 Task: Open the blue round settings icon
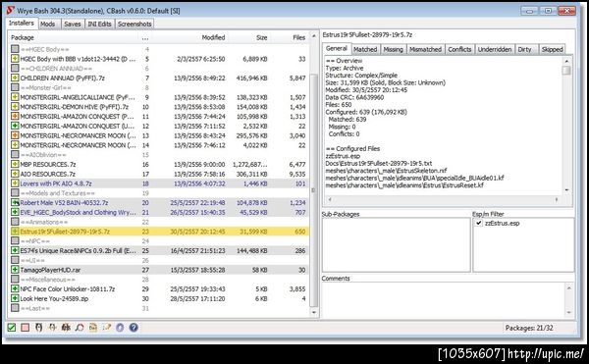coord(120,328)
